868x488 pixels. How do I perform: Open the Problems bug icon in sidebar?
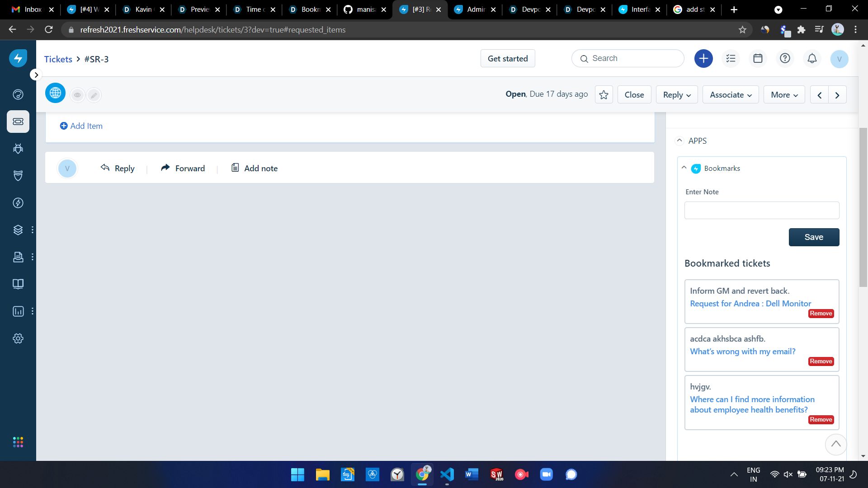coord(18,149)
